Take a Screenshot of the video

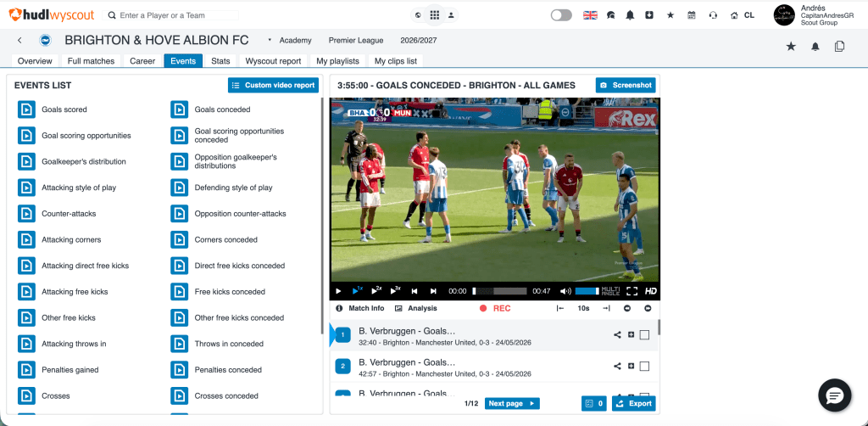point(626,86)
